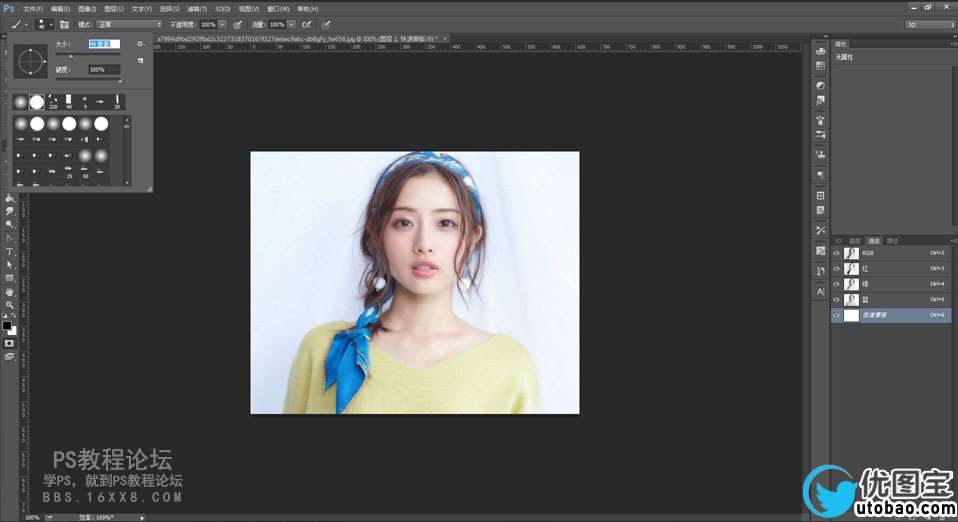Click the brush size input field

[x=104, y=44]
